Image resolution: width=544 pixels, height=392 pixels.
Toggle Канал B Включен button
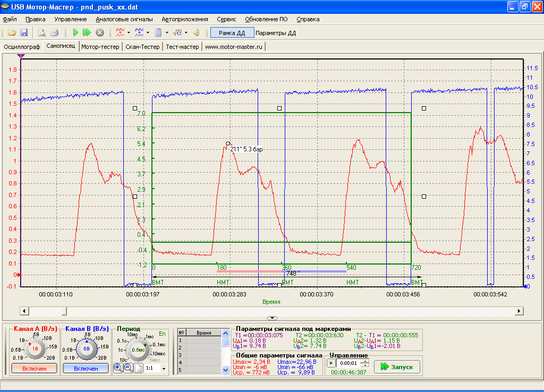pos(86,369)
